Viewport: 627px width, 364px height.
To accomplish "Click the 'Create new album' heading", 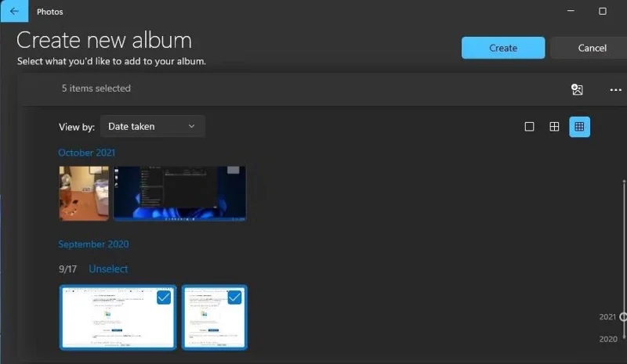I will [104, 41].
